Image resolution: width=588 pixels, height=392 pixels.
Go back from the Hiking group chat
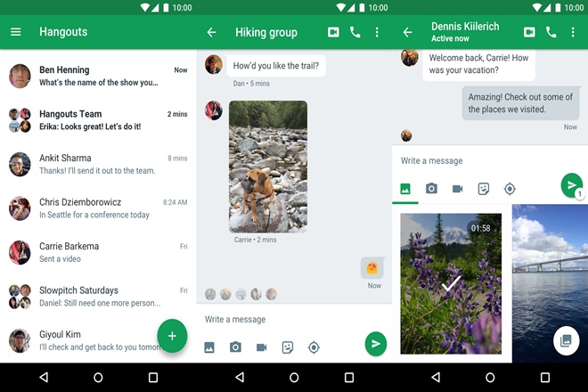(x=211, y=32)
